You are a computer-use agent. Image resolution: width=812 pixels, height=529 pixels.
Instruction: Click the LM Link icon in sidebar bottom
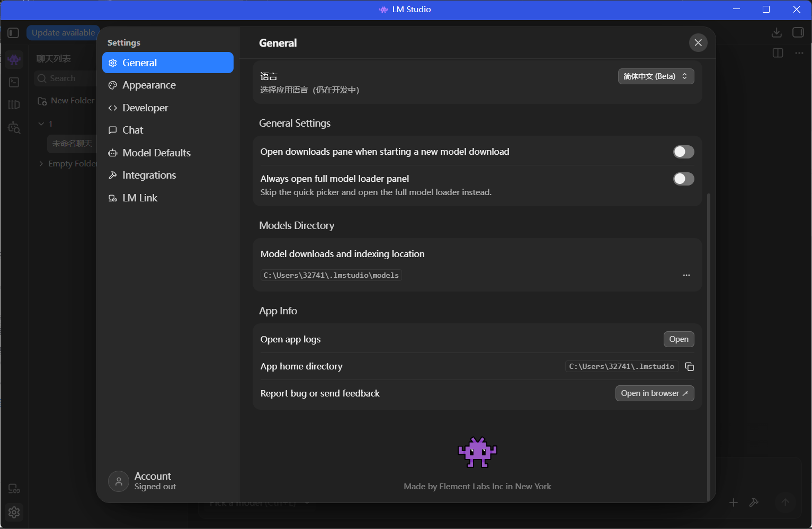[14, 489]
